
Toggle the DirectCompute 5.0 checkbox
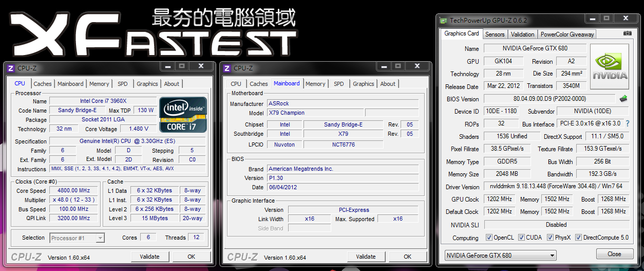(579, 238)
